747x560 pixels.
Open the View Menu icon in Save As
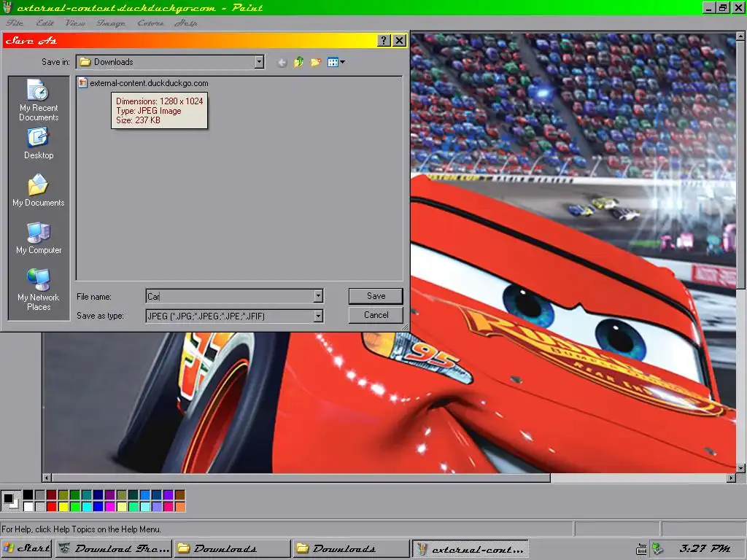coord(336,62)
